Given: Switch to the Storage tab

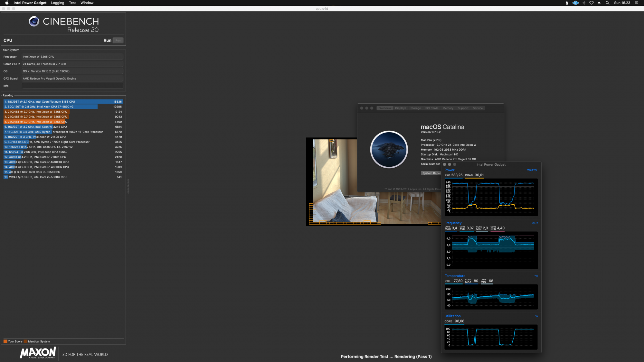Looking at the screenshot, I should [415, 108].
